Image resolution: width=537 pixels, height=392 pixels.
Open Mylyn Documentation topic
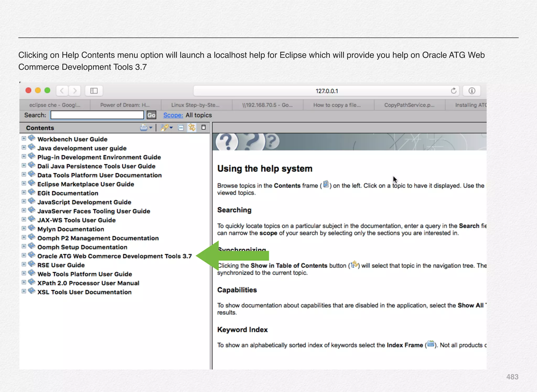(x=71, y=229)
